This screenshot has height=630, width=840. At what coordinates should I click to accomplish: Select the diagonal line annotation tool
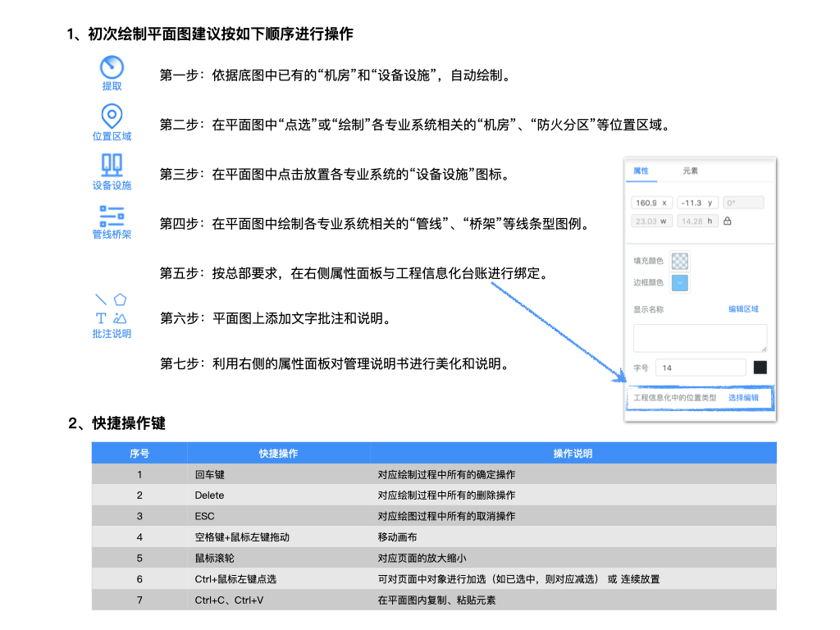pos(101,299)
